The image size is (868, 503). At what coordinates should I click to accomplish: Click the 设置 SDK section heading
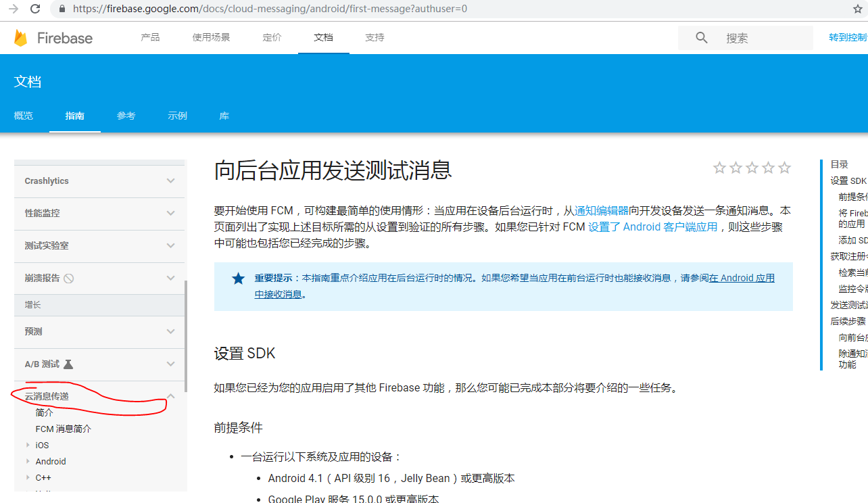point(245,354)
